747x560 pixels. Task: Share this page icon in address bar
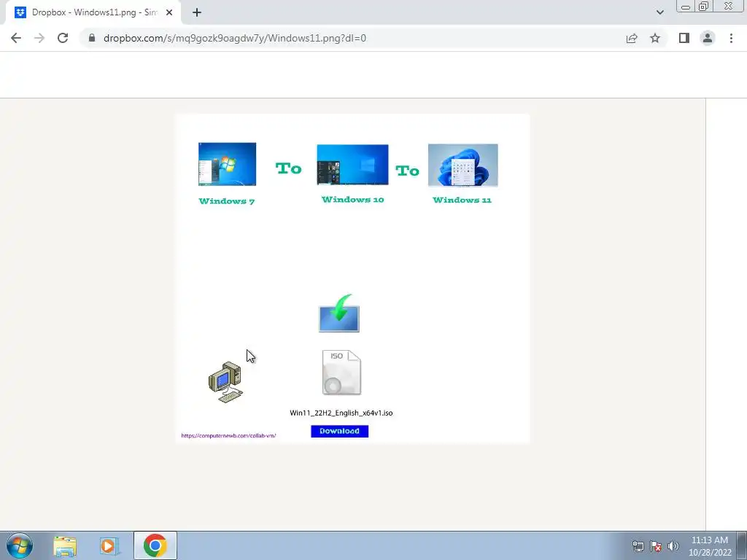coord(632,38)
